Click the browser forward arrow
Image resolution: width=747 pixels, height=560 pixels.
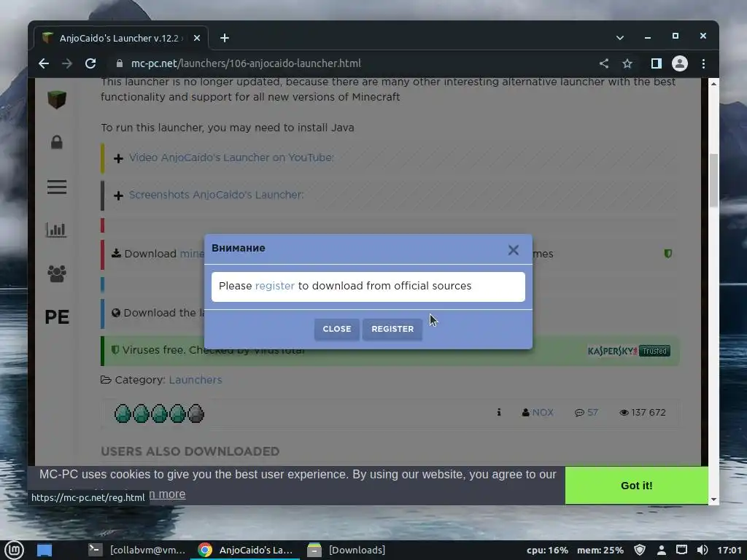point(67,63)
